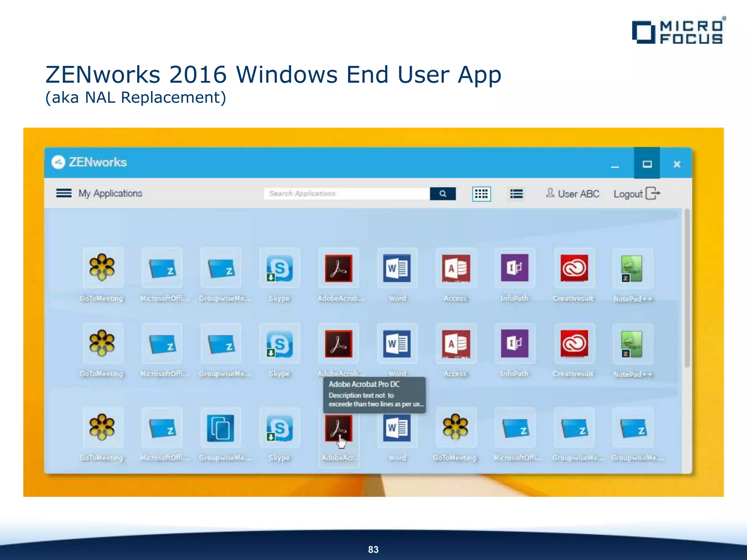Launch NotePad++ in the second row
The image size is (747, 560).
633,344
